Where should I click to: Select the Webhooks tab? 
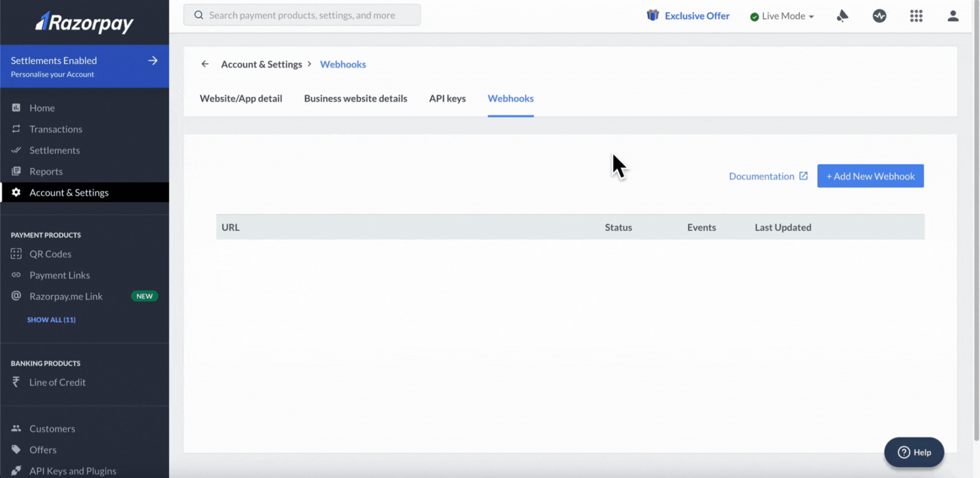[x=511, y=98]
